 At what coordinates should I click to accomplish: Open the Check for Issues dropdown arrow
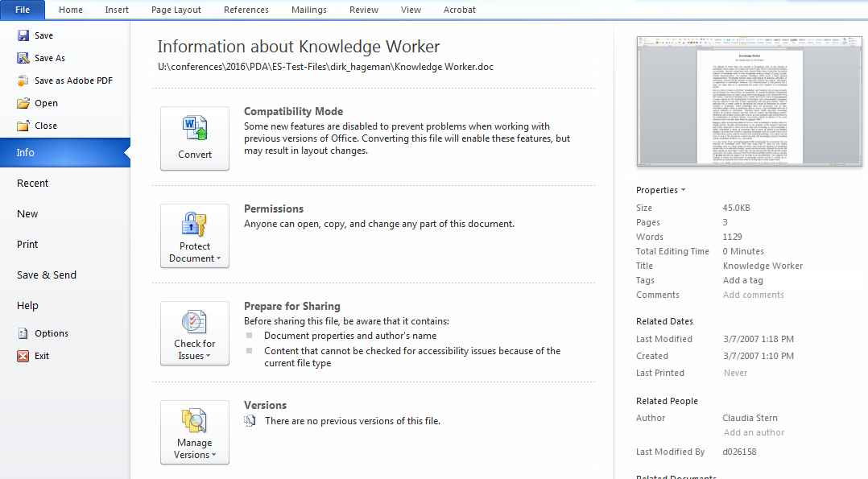(208, 356)
